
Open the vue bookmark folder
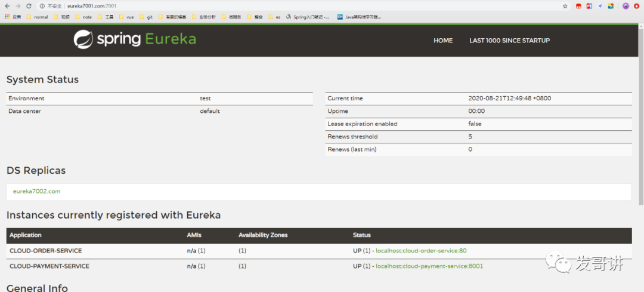click(127, 17)
